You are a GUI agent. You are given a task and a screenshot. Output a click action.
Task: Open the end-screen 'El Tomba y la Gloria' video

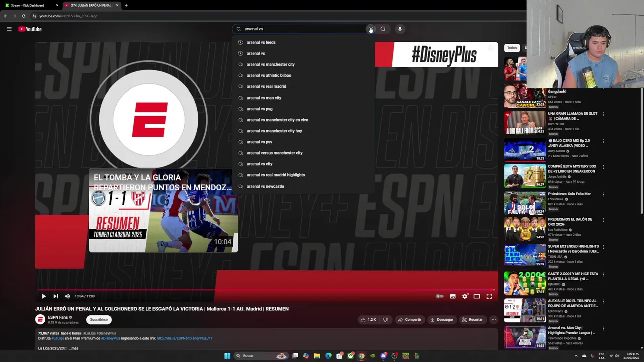tap(164, 211)
